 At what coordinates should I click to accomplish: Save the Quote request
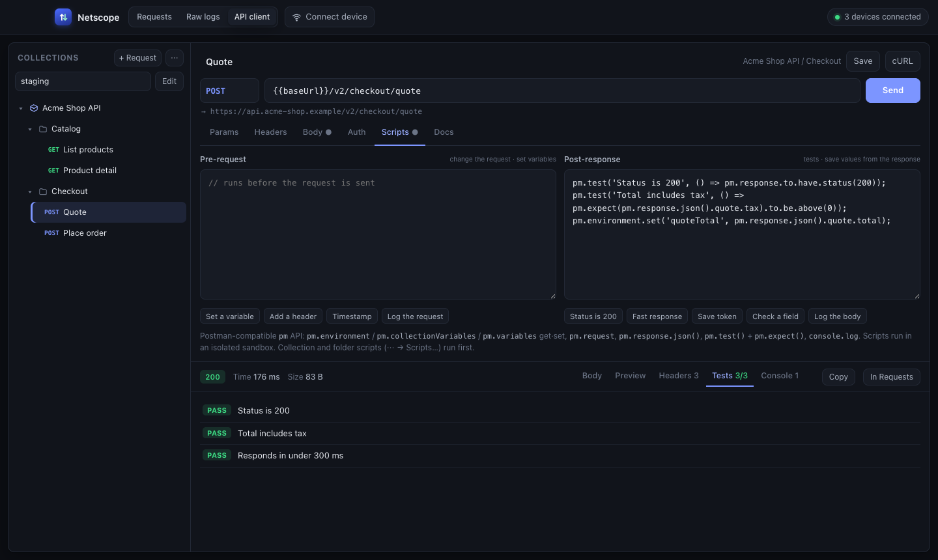coord(863,61)
